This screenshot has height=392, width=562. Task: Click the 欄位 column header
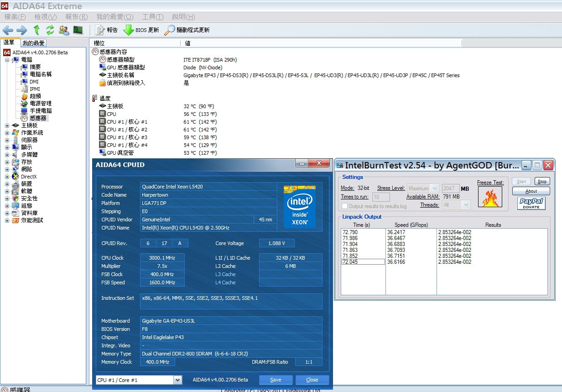click(x=135, y=43)
